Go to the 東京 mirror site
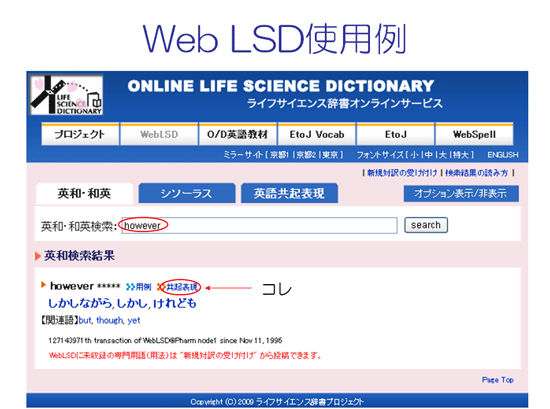Viewport: 550px width, 409px height. (x=330, y=155)
